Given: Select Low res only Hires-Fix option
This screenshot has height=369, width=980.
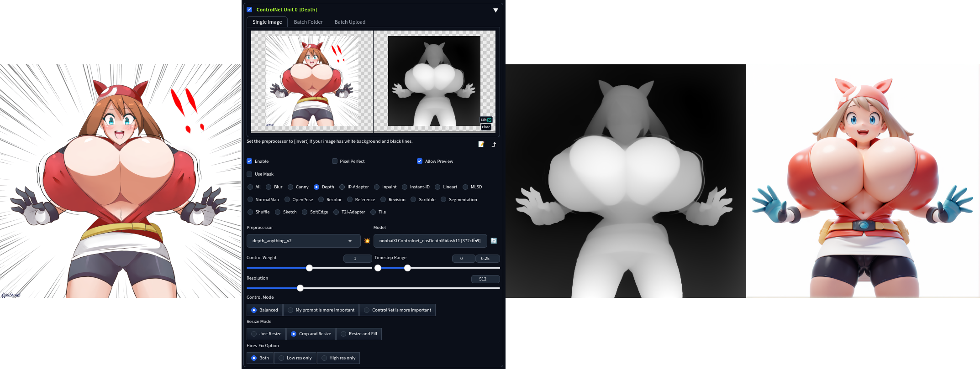Looking at the screenshot, I should tap(295, 358).
